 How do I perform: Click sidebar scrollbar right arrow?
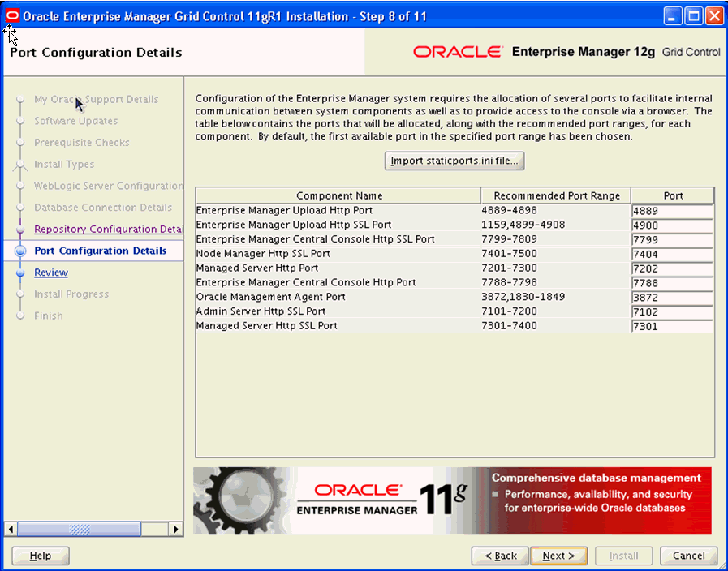(x=175, y=530)
